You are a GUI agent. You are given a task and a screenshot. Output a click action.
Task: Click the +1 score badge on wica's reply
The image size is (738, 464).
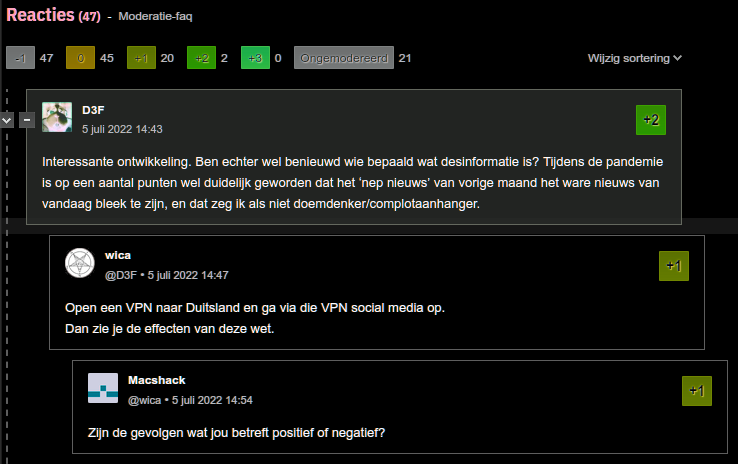(673, 266)
